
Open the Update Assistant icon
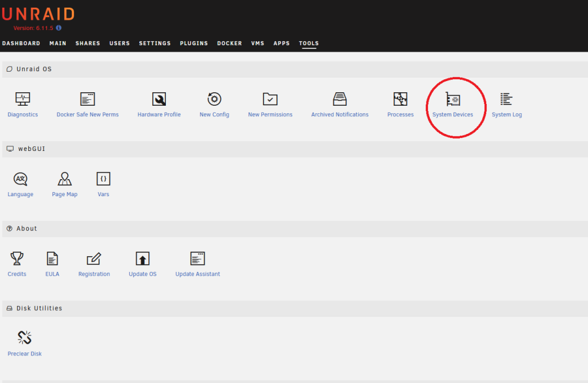(198, 258)
